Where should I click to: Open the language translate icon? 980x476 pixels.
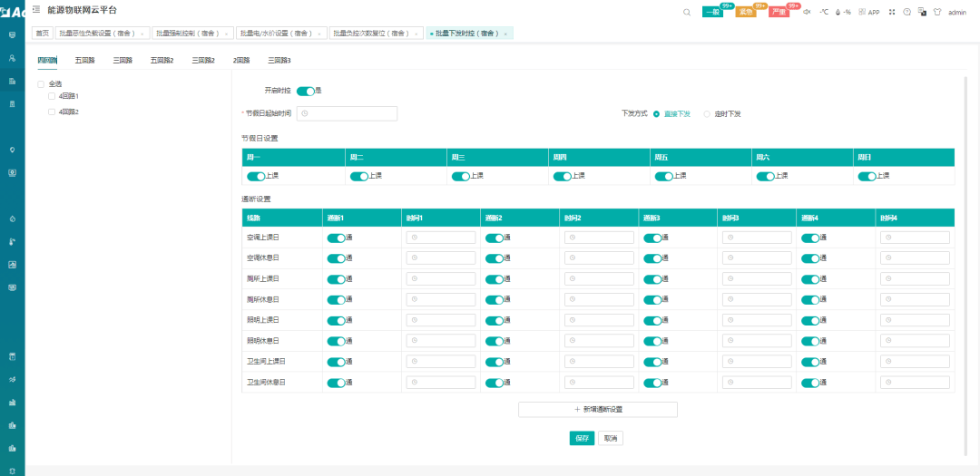point(922,12)
